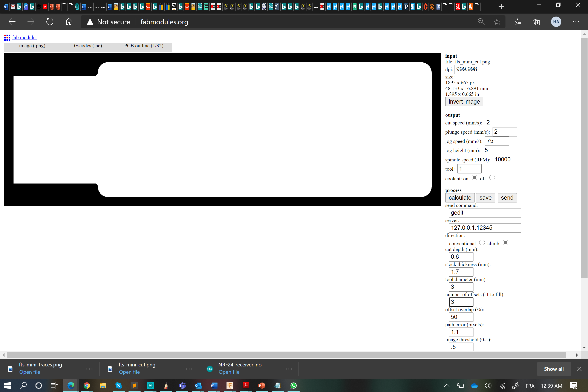This screenshot has height=392, width=588.
Task: Open the G-codes (.nc) output menu
Action: pos(88,46)
